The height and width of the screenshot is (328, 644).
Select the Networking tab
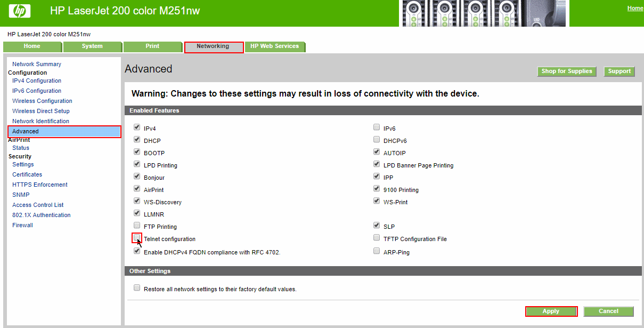click(x=213, y=46)
